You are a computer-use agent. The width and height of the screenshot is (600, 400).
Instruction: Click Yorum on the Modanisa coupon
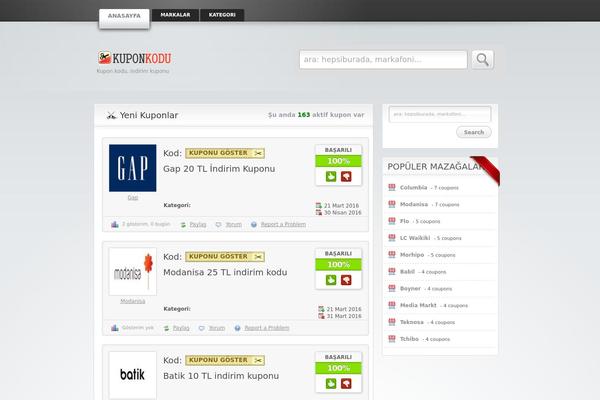click(x=217, y=328)
